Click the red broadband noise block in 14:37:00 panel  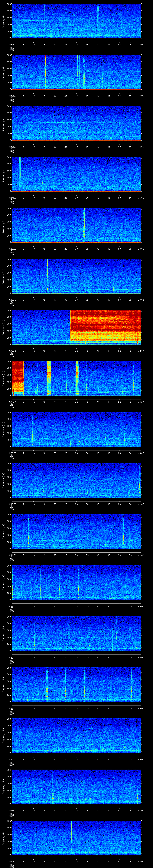pyautogui.click(x=106, y=327)
